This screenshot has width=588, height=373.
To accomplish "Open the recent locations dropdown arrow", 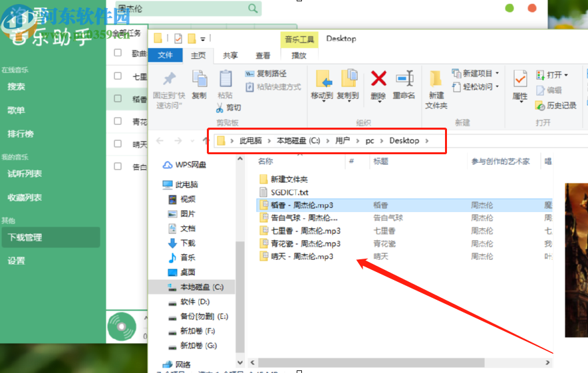I will pos(192,141).
